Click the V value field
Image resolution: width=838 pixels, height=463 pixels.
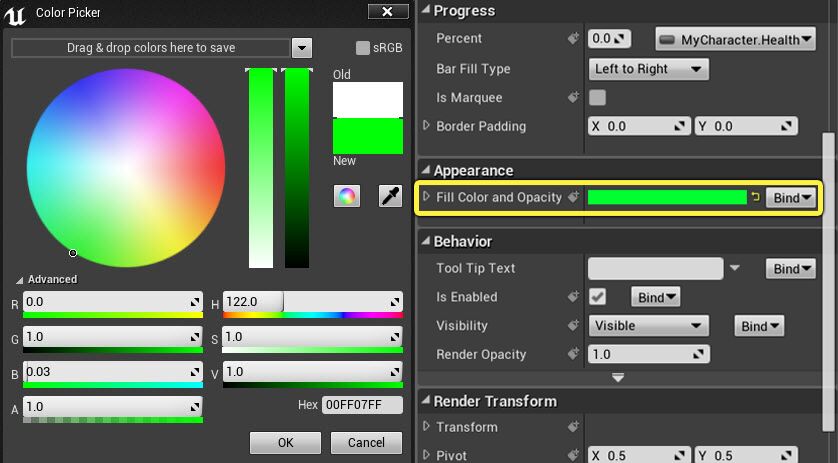point(313,372)
